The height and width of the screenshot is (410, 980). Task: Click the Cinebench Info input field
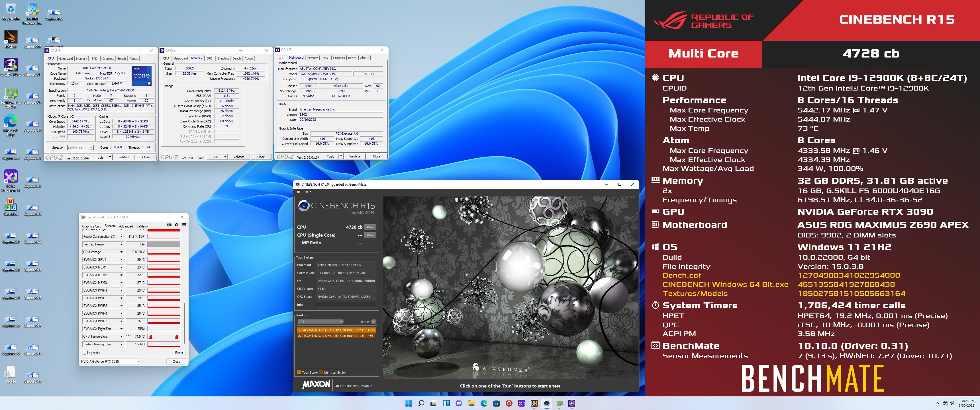point(346,305)
